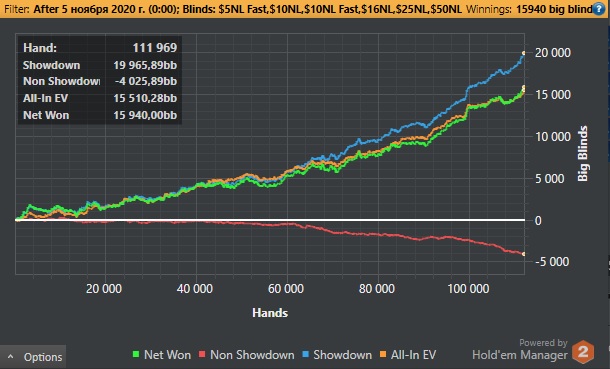
Task: Click the red Non Showdown color swatch
Action: [202, 355]
